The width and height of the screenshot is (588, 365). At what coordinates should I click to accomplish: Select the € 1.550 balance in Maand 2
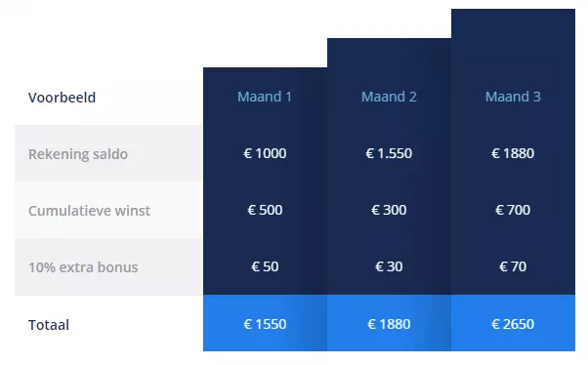pos(389,153)
